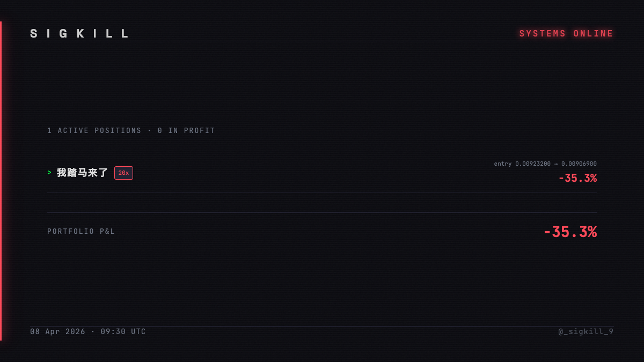
Task: Click the SYSTEMS ONLINE status indicator
Action: coord(566,34)
